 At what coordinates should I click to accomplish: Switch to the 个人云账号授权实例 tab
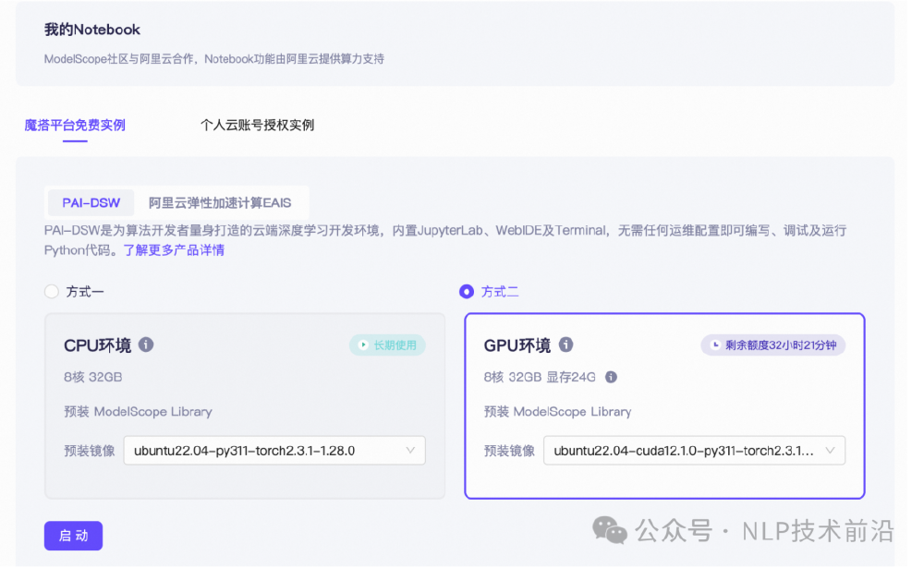point(259,124)
